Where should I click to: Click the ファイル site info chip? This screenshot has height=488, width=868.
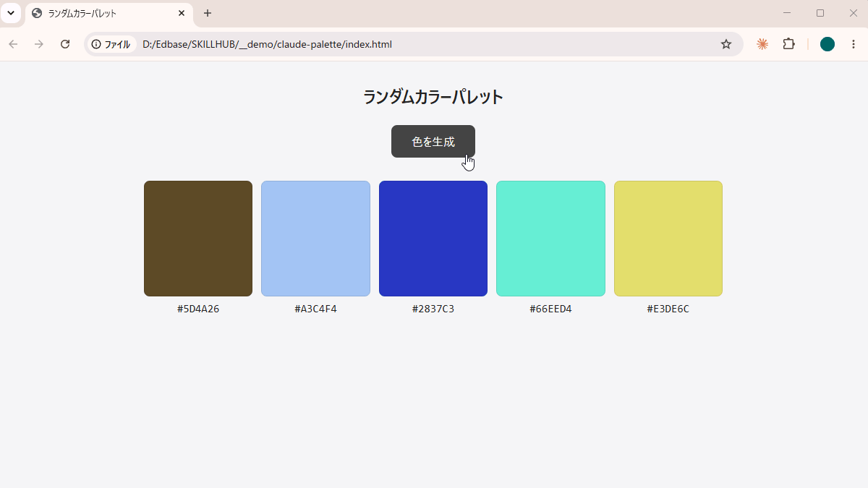click(x=111, y=44)
